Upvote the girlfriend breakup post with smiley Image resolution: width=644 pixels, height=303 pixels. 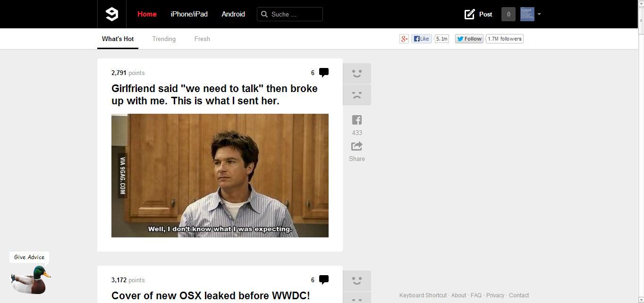click(x=357, y=74)
